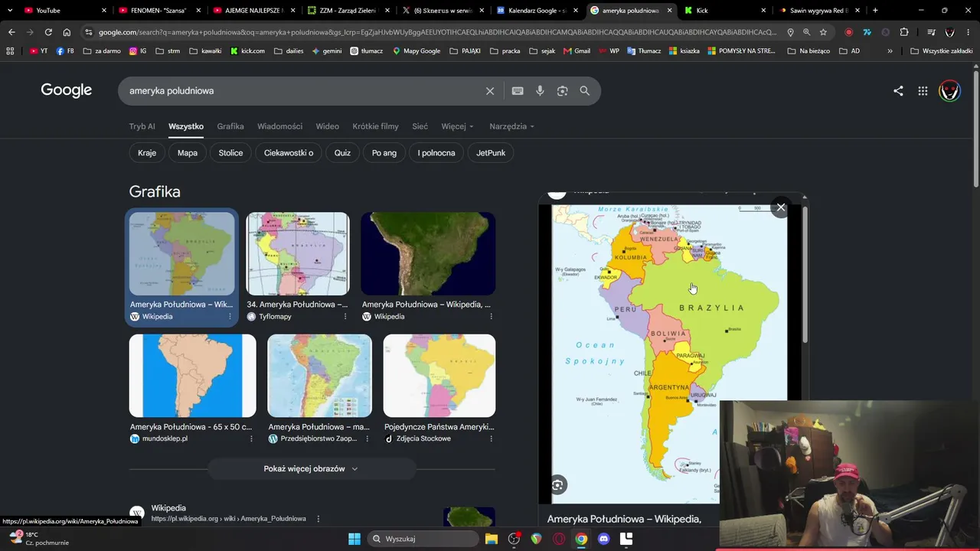Open the browser extensions puzzle icon

(904, 32)
